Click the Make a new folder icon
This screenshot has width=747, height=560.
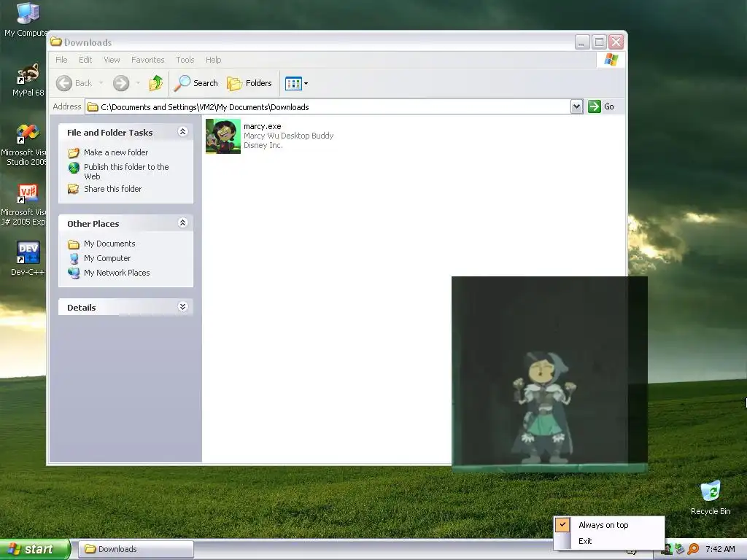(74, 153)
